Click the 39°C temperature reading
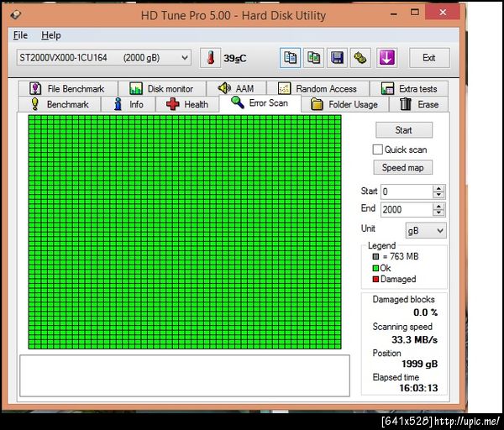 pyautogui.click(x=235, y=59)
